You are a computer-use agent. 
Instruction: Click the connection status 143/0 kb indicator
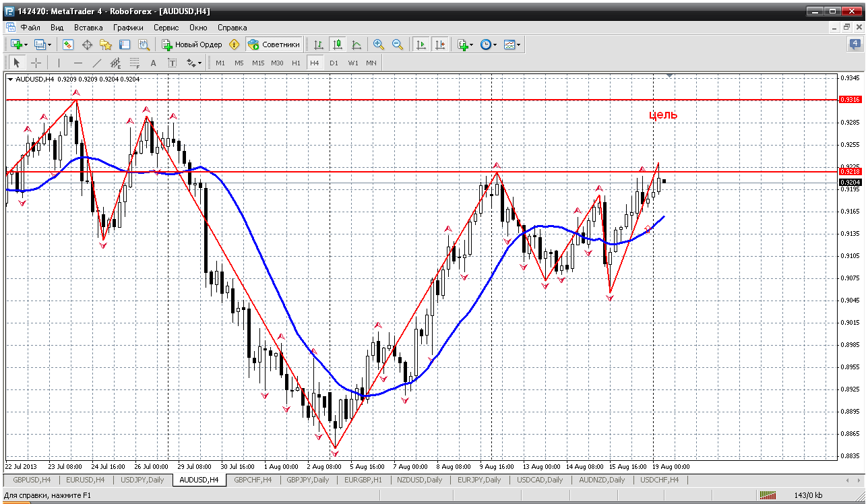coord(808,495)
